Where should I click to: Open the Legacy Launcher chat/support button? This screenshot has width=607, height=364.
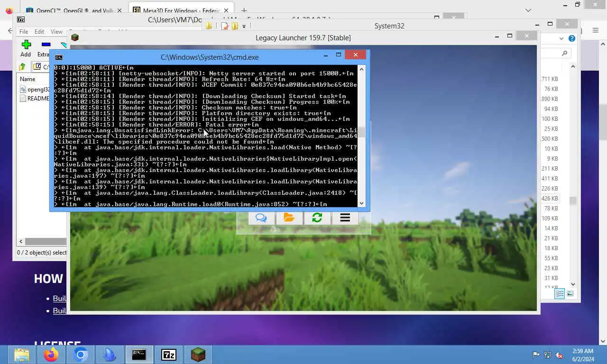[x=261, y=218]
